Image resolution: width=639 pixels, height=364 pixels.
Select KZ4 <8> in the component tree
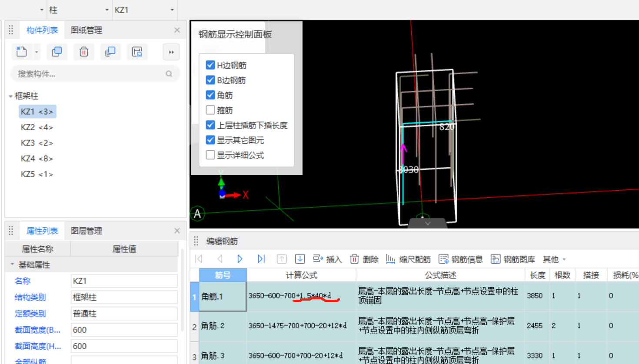[x=37, y=159]
